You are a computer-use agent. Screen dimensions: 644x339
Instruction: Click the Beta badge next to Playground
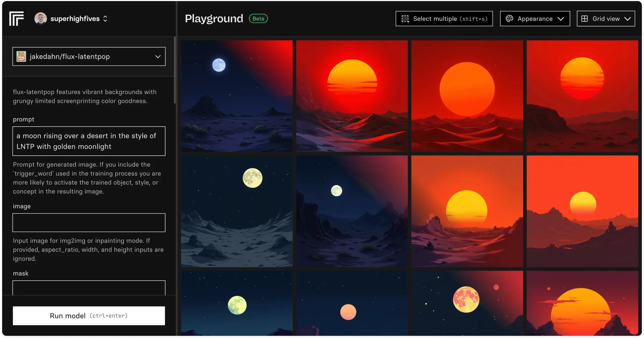258,18
